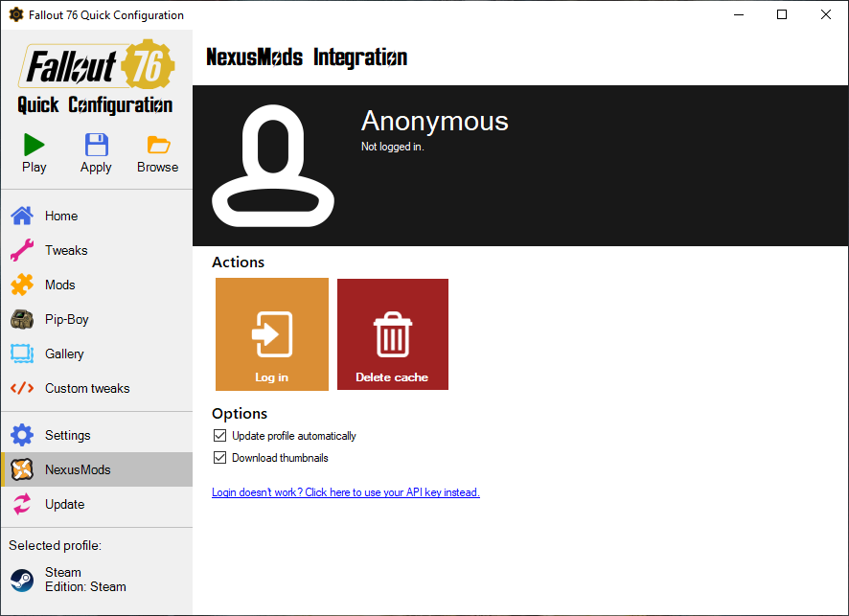Minimize the Quick Configuration window
Viewport: 849px width, 616px height.
(x=739, y=14)
